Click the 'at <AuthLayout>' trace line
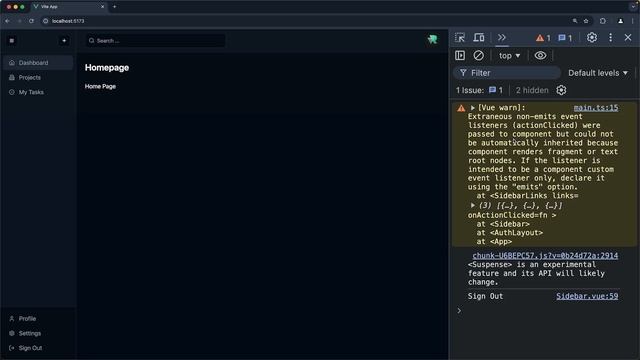640x360 pixels. [510, 233]
